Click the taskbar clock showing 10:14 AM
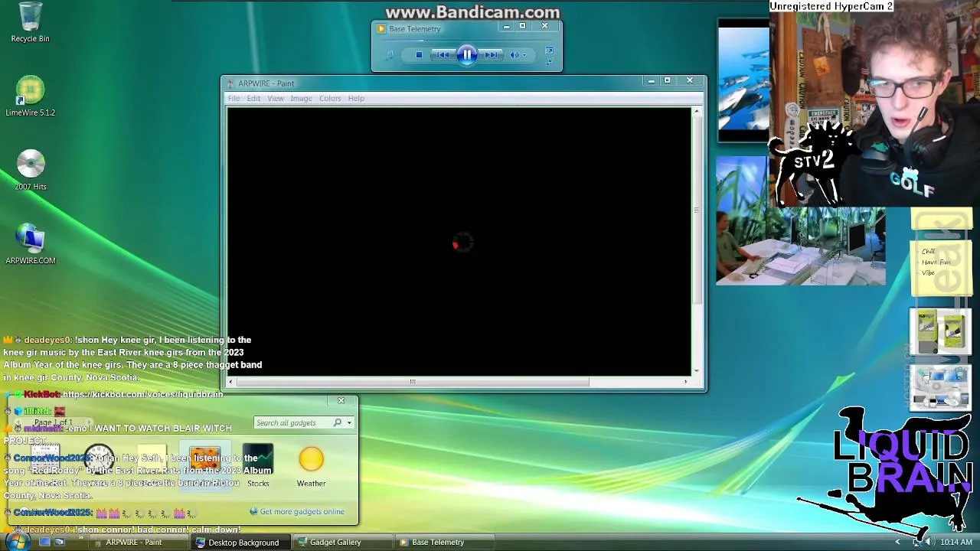The width and height of the screenshot is (980, 551). [956, 542]
